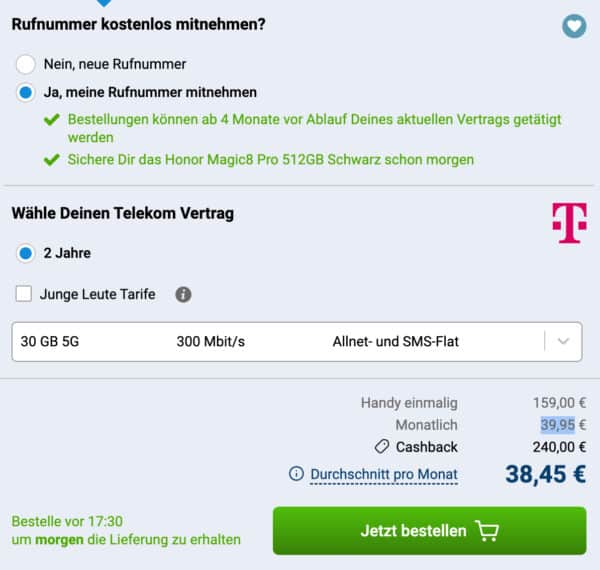Screen dimensions: 600x570
Task: Open the 30 GB 5G tariff selector
Action: [297, 342]
